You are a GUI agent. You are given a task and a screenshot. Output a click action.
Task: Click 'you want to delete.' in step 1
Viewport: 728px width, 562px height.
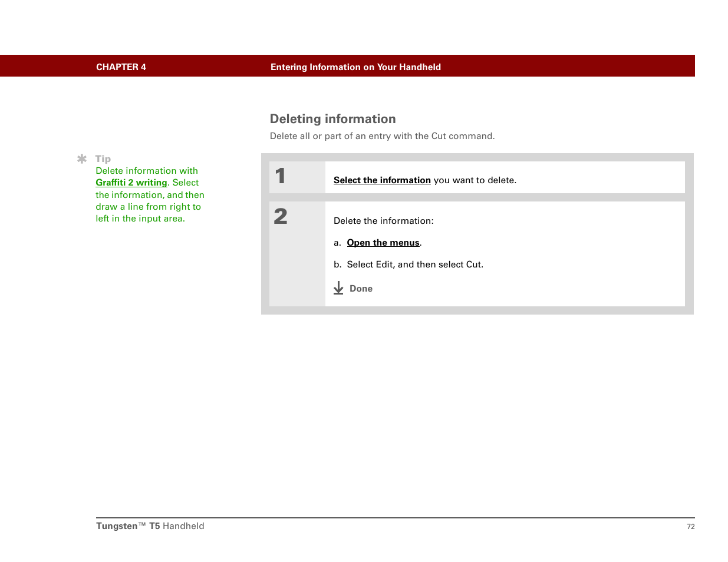pyautogui.click(x=475, y=180)
